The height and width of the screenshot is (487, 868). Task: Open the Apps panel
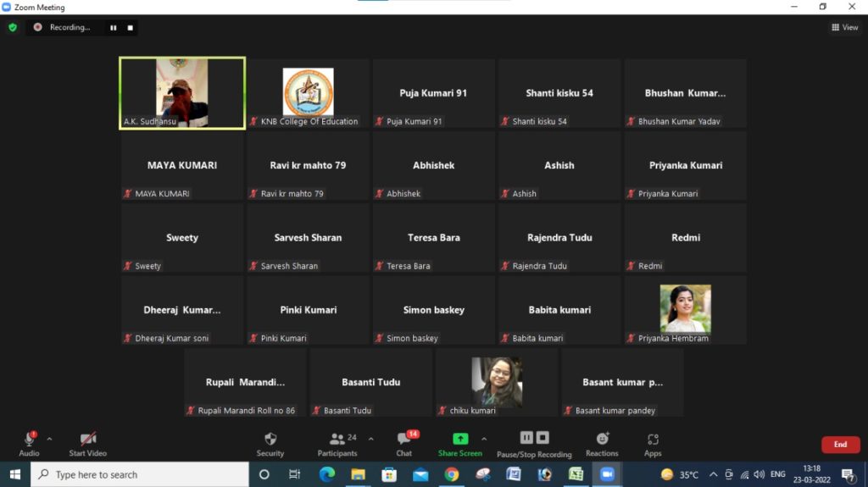click(x=653, y=444)
